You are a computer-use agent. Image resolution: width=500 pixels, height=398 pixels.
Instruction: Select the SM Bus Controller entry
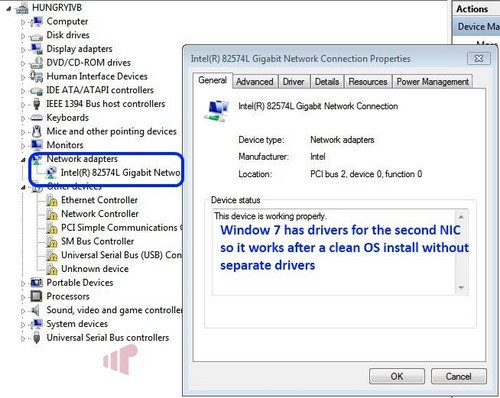[x=97, y=241]
